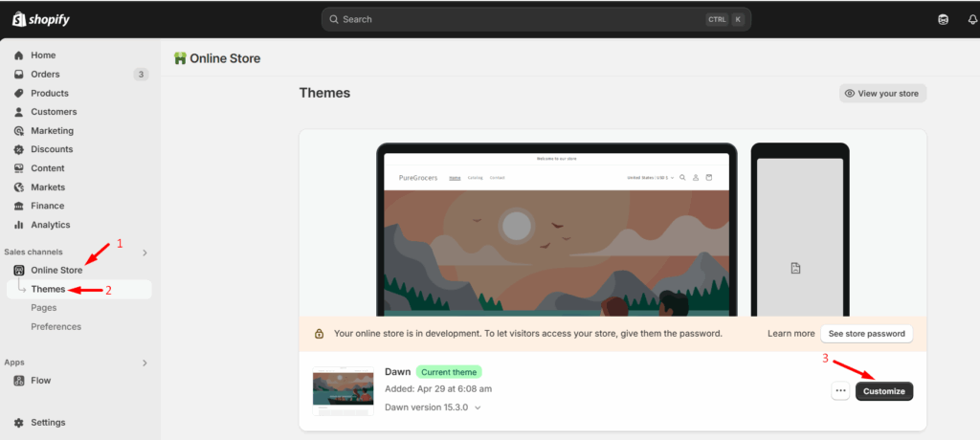Expand the Sales channels section chevron

pyautogui.click(x=145, y=253)
